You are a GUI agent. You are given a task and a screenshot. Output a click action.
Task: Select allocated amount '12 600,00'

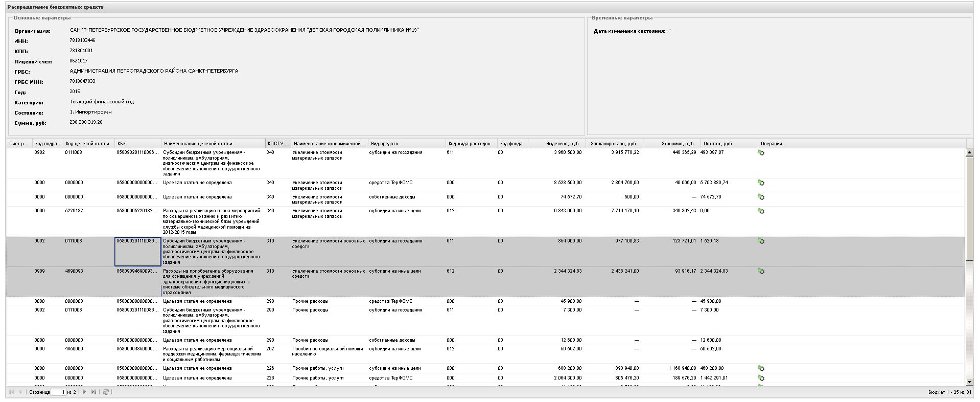[x=571, y=340]
